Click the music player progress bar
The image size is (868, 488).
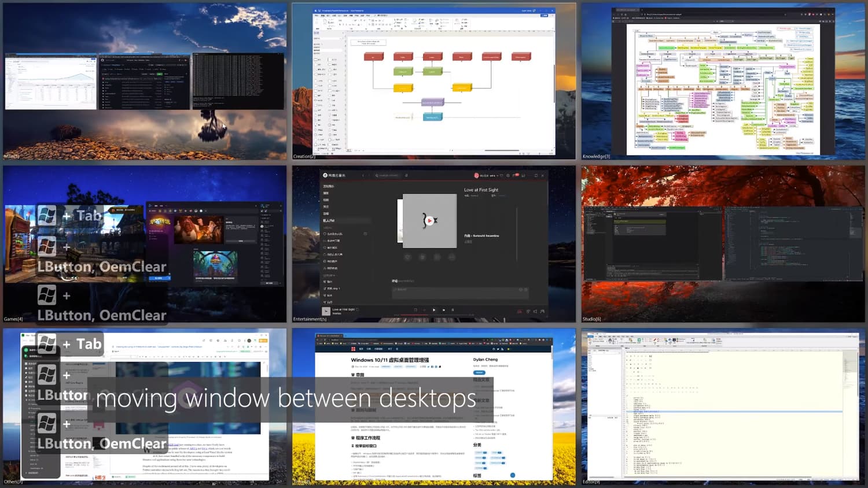tap(434, 315)
